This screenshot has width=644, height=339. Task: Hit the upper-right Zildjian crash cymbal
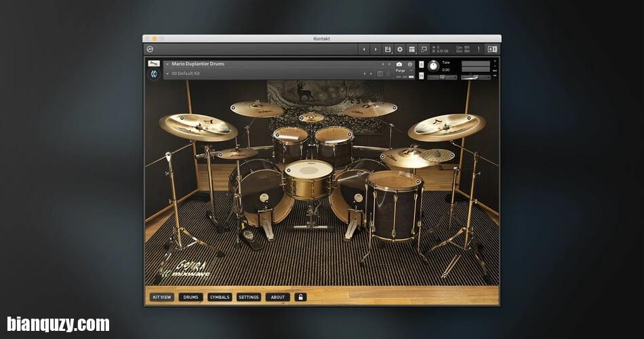[x=370, y=109]
